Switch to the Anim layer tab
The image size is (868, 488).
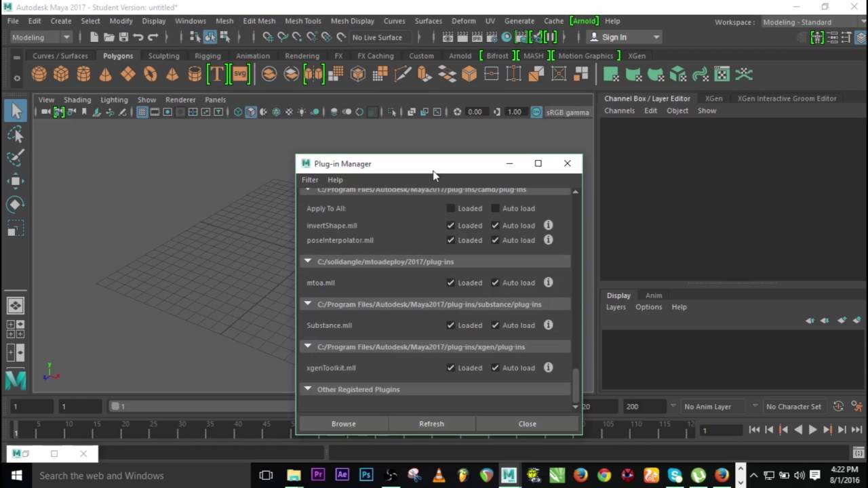coord(654,296)
